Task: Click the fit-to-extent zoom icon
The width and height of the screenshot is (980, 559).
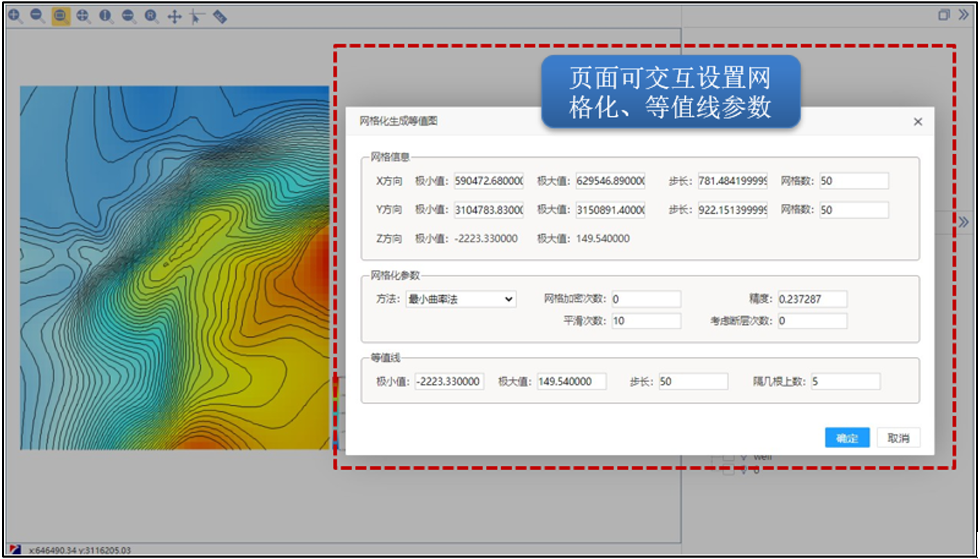Action: [x=82, y=15]
